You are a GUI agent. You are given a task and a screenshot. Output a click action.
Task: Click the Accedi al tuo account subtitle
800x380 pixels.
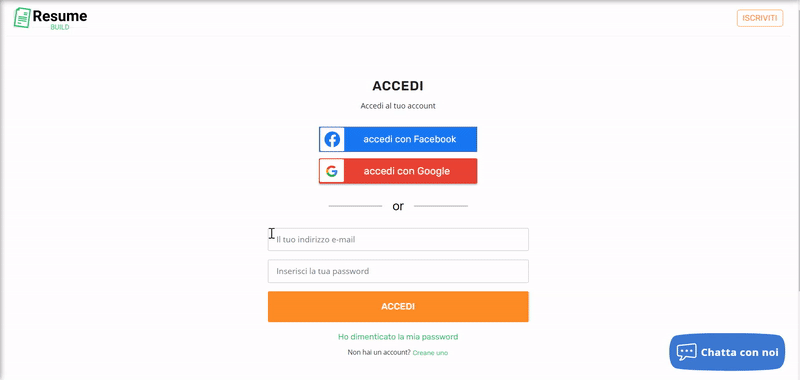(x=398, y=106)
